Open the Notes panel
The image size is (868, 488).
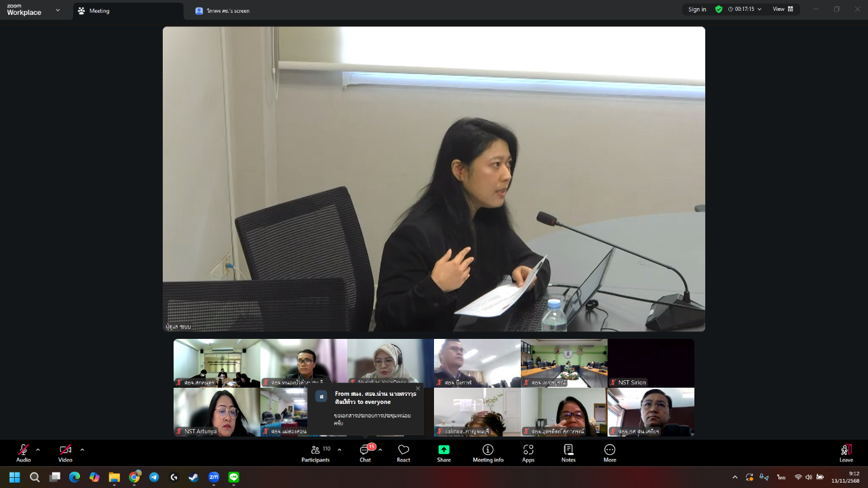click(568, 453)
